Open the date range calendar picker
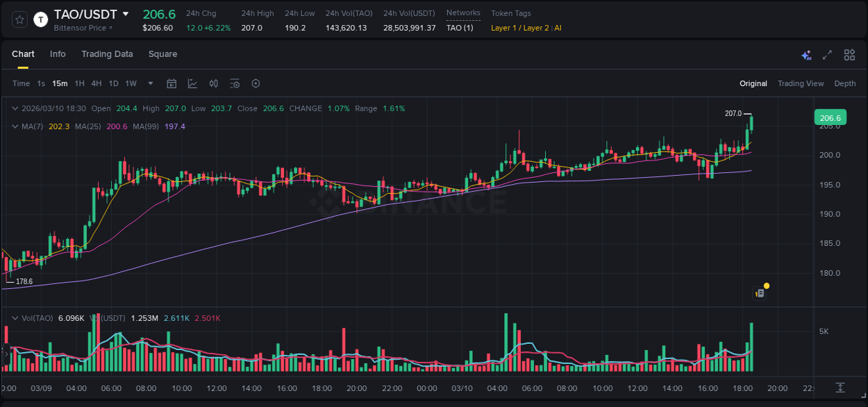This screenshot has width=868, height=407. click(x=172, y=83)
